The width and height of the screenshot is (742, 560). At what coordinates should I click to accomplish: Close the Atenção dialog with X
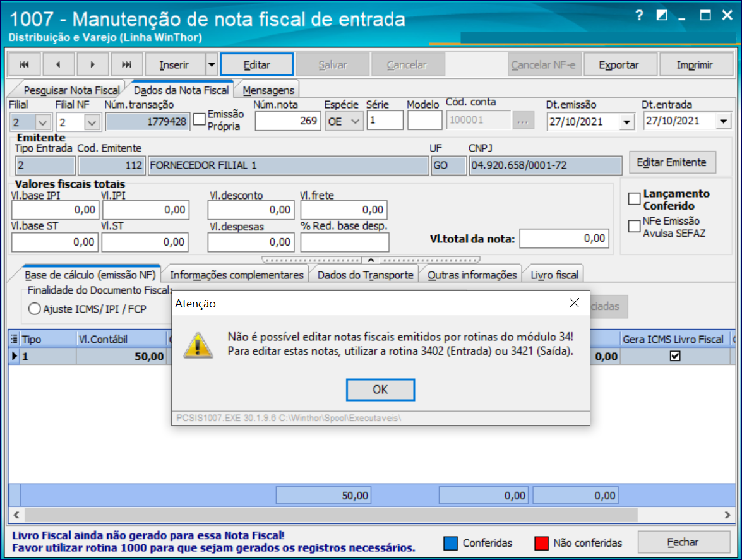click(x=574, y=302)
